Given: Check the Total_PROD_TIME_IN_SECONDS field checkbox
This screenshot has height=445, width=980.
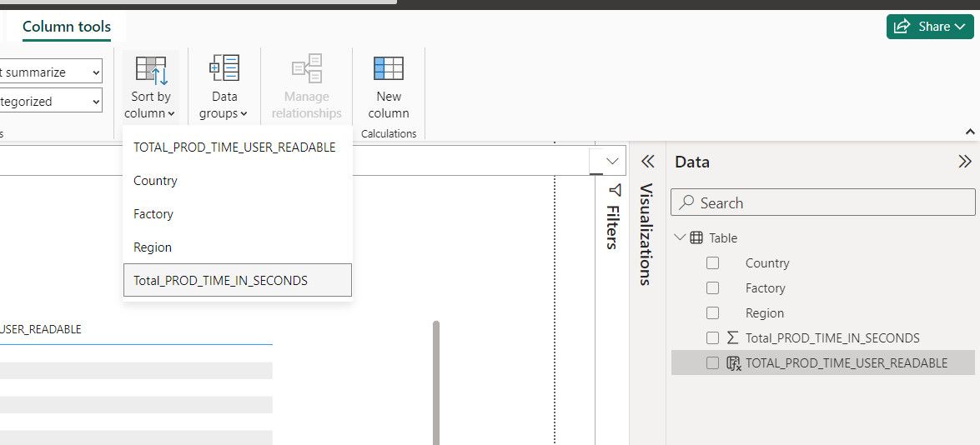Looking at the screenshot, I should (712, 337).
